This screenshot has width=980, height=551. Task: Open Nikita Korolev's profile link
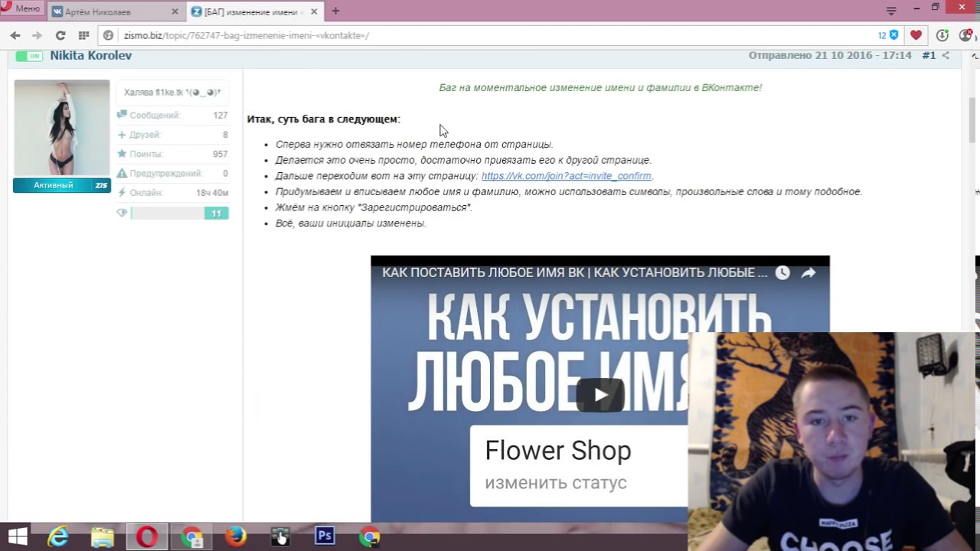91,56
